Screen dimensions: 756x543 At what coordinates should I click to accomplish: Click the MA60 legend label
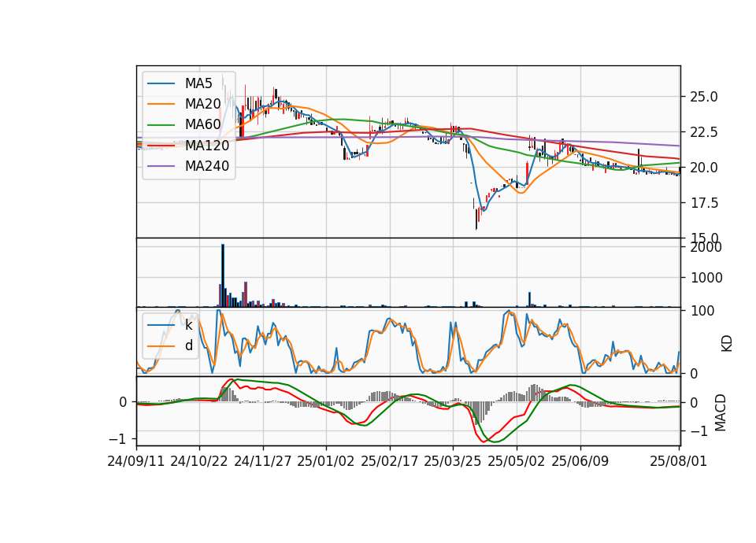click(202, 125)
